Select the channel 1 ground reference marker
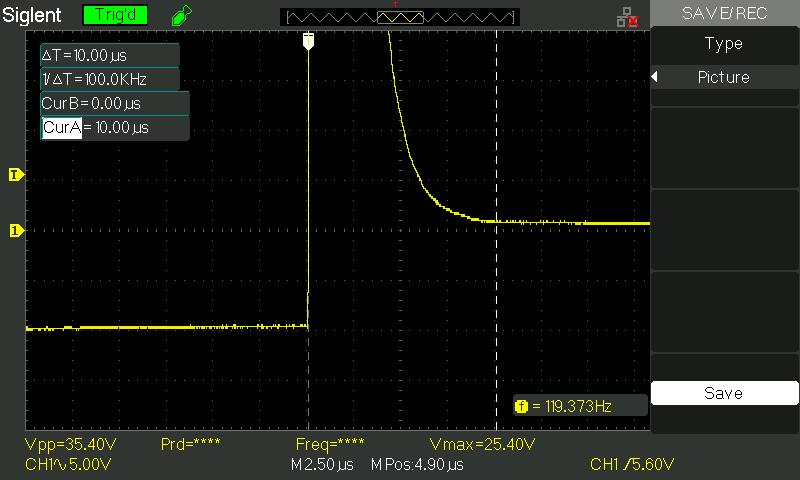The image size is (800, 480). (15, 231)
